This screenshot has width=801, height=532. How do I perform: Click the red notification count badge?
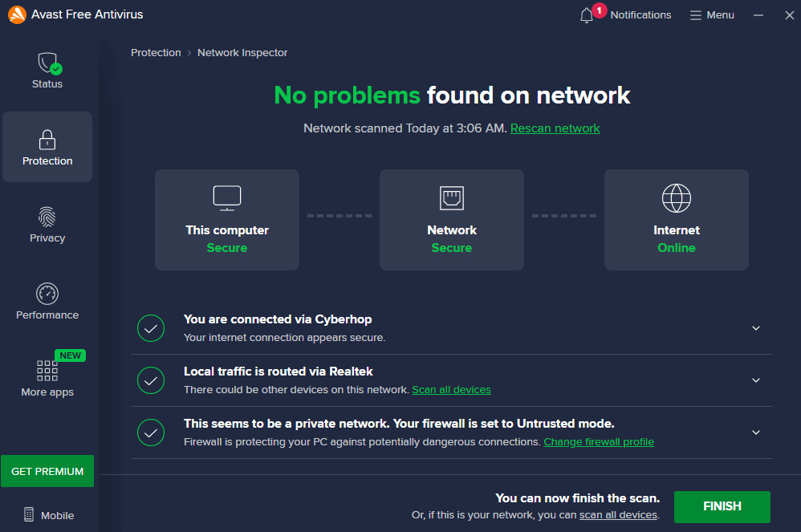point(600,10)
